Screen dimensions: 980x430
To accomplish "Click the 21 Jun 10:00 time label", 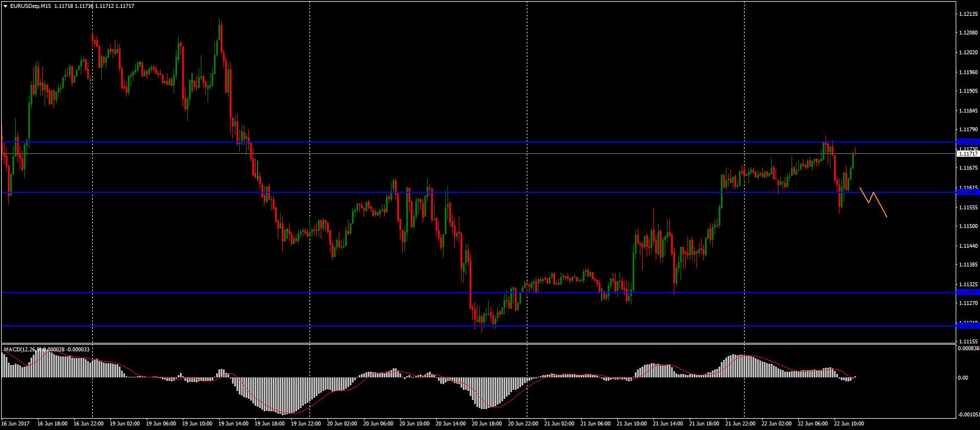I will click(x=632, y=423).
